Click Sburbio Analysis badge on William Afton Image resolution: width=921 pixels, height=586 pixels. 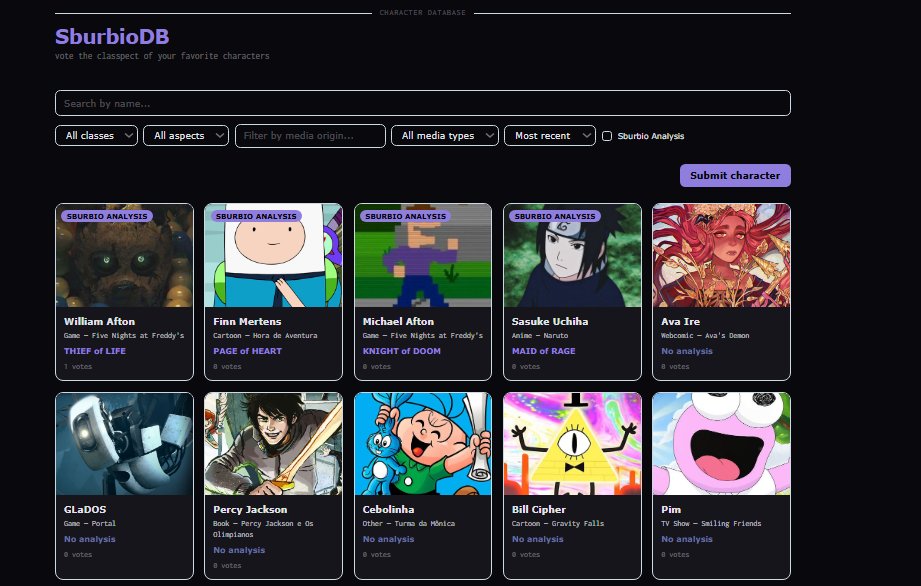107,216
